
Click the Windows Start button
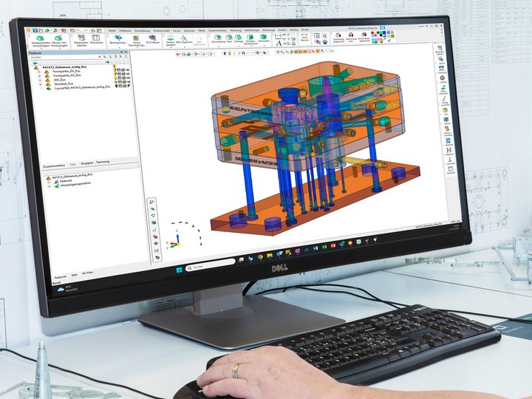(x=177, y=270)
